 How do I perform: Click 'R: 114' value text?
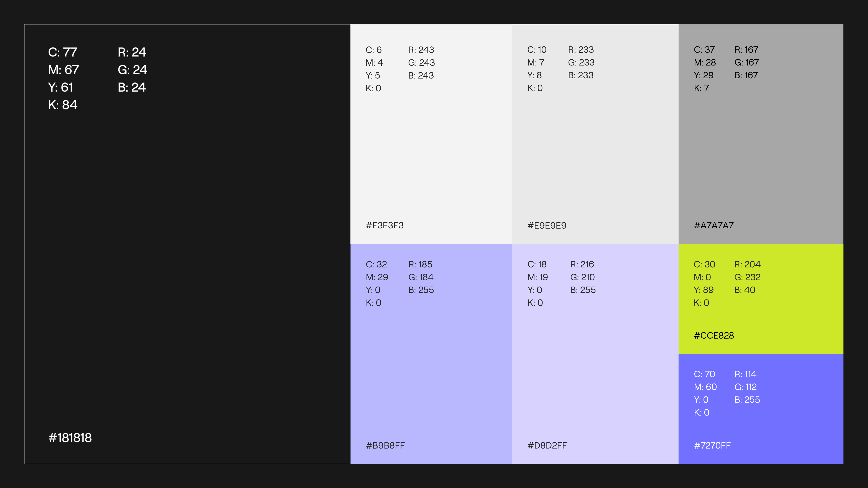[746, 374]
